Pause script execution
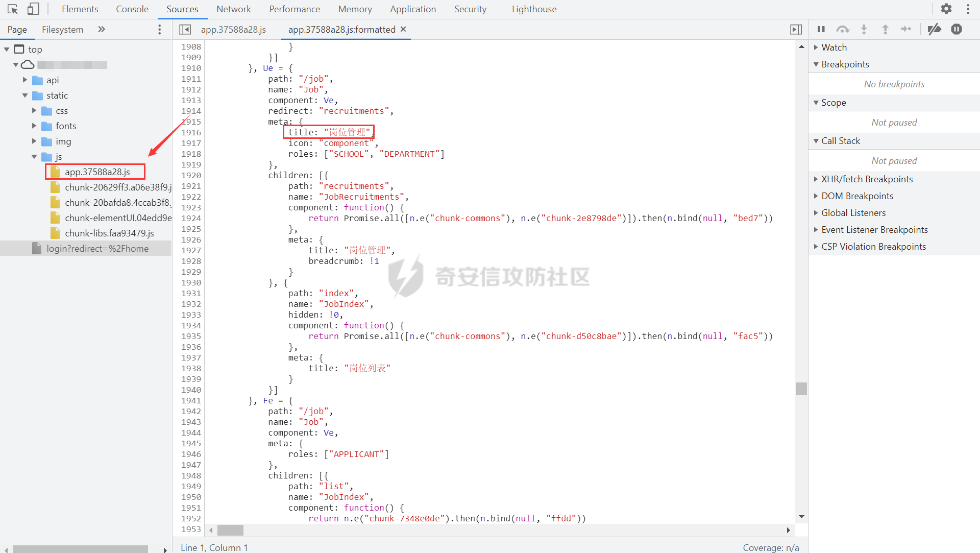This screenshot has height=553, width=980. 821,29
